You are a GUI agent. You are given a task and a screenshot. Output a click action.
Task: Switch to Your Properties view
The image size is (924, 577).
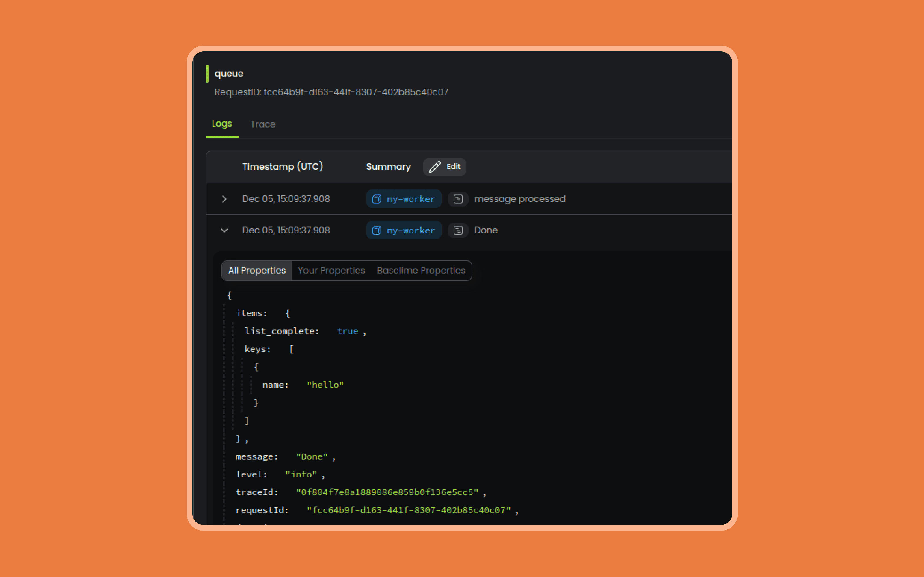(x=331, y=271)
